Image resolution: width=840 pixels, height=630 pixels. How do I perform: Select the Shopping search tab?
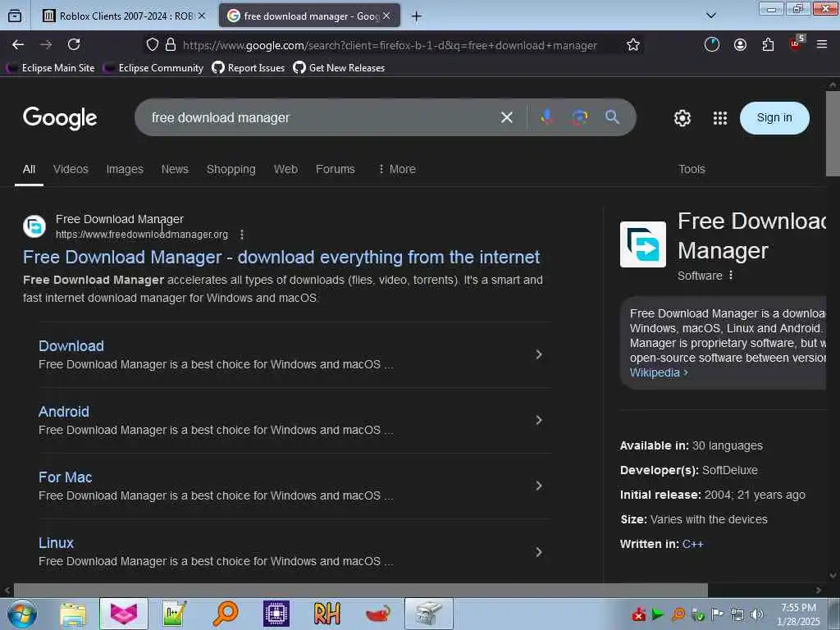[231, 169]
